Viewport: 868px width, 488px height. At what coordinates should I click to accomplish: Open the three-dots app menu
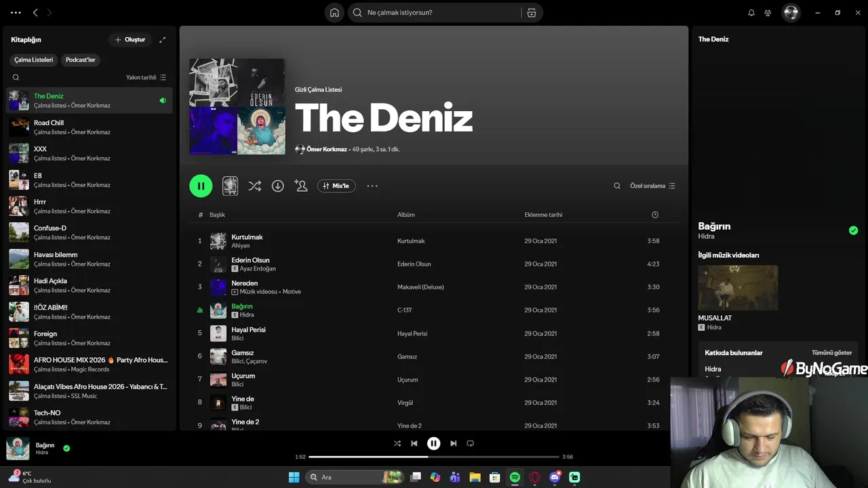coord(16,12)
